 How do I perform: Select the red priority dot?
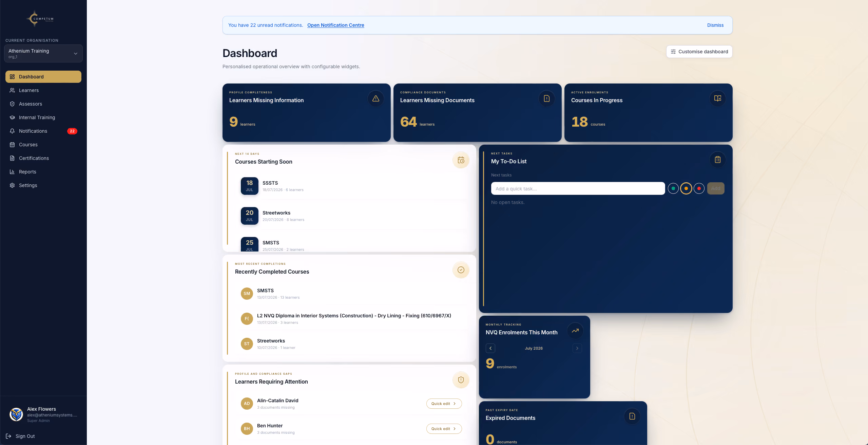coord(699,188)
